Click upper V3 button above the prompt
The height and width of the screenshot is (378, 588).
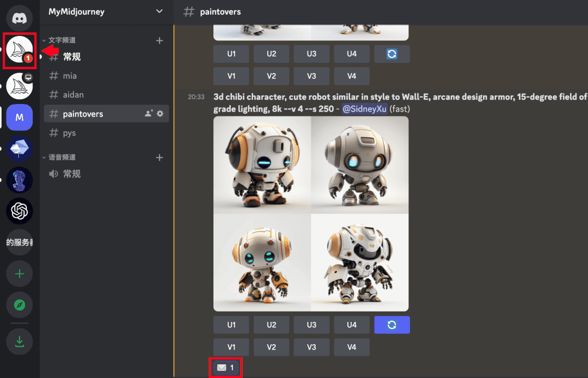point(311,76)
